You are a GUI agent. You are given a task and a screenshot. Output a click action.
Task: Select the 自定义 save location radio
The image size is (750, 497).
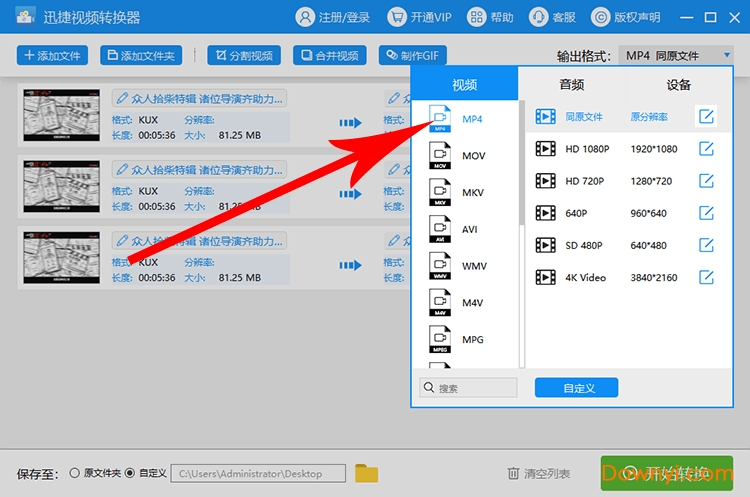pos(130,473)
